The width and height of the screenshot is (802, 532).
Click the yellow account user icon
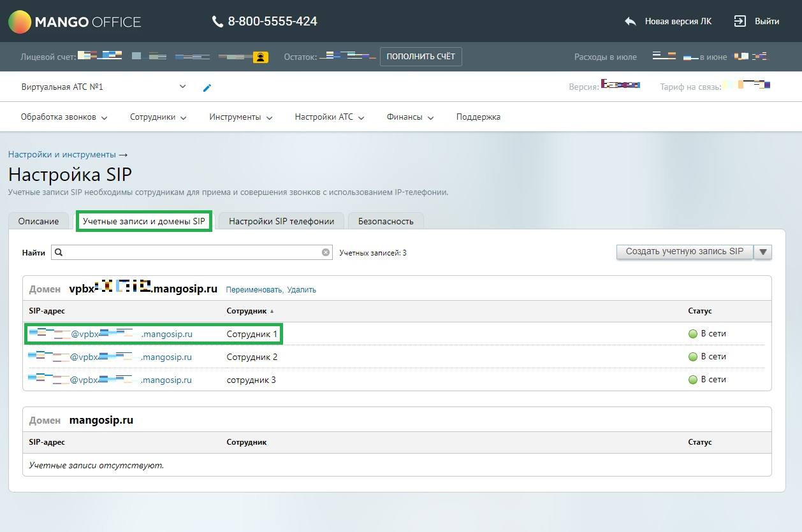[x=260, y=57]
